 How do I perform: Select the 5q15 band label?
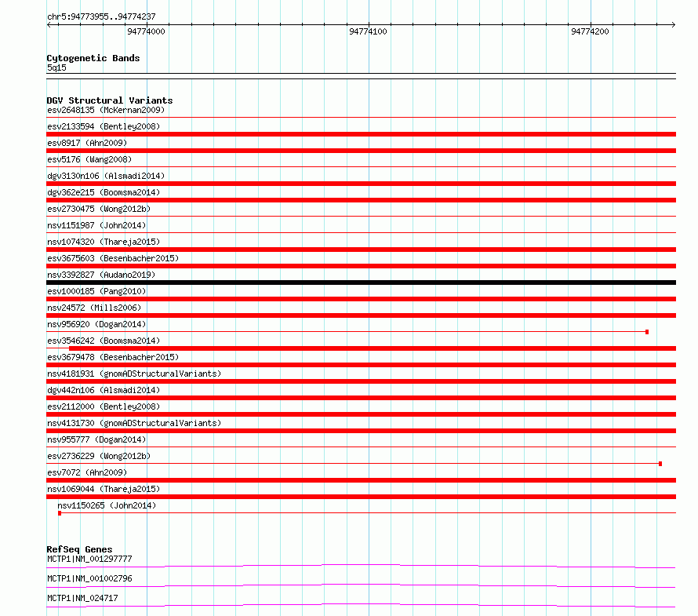pyautogui.click(x=56, y=67)
